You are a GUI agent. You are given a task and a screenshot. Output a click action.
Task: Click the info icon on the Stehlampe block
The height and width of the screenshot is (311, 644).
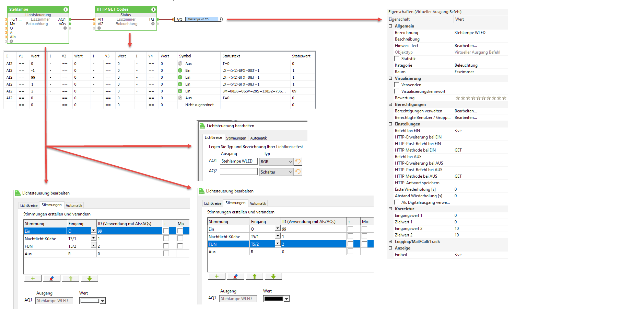[x=66, y=9]
